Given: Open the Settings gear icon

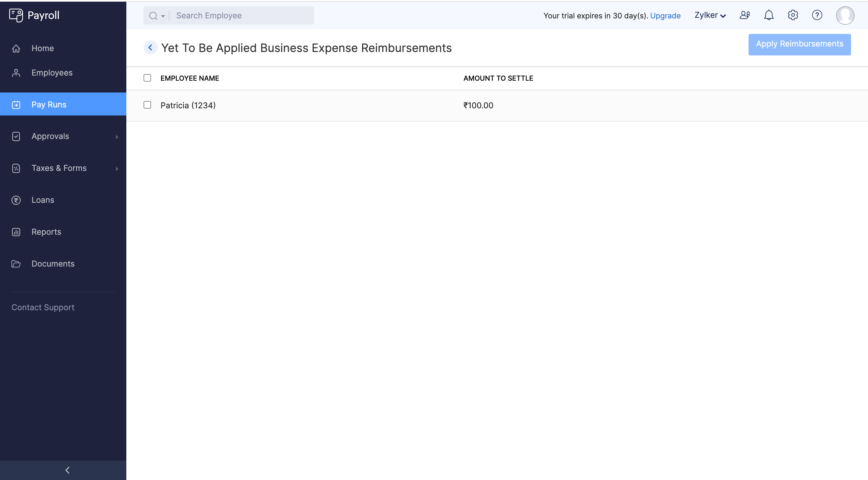Looking at the screenshot, I should pos(792,15).
